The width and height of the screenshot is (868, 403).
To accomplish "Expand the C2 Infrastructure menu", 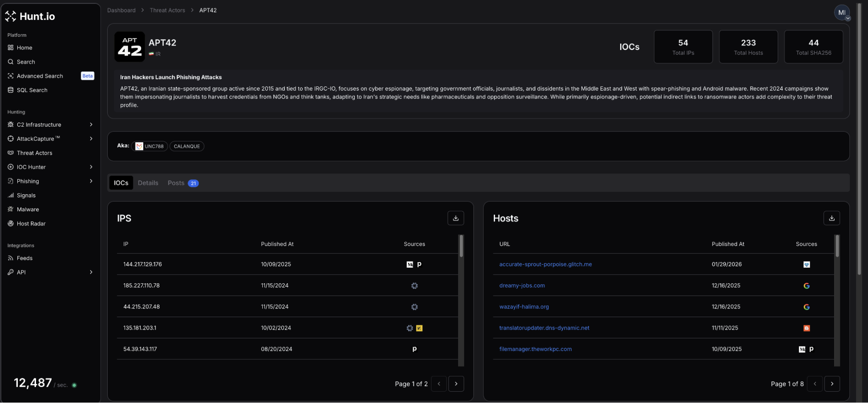I will pos(50,125).
